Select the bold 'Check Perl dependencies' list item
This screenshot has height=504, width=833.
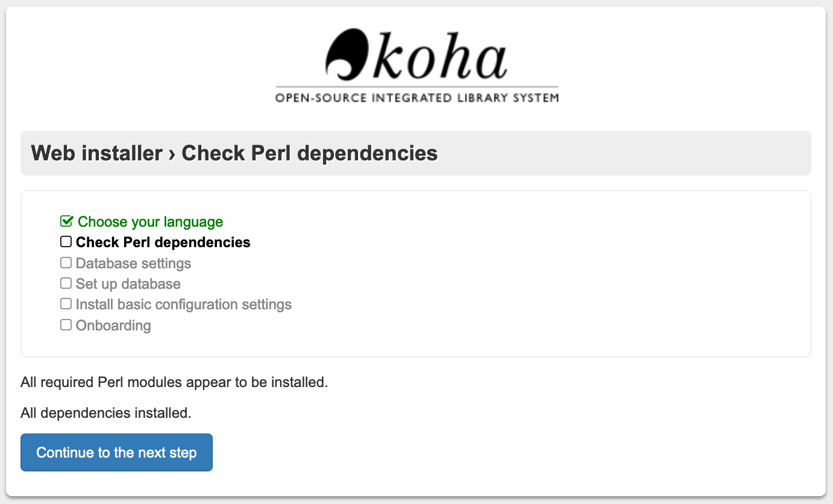tap(163, 242)
